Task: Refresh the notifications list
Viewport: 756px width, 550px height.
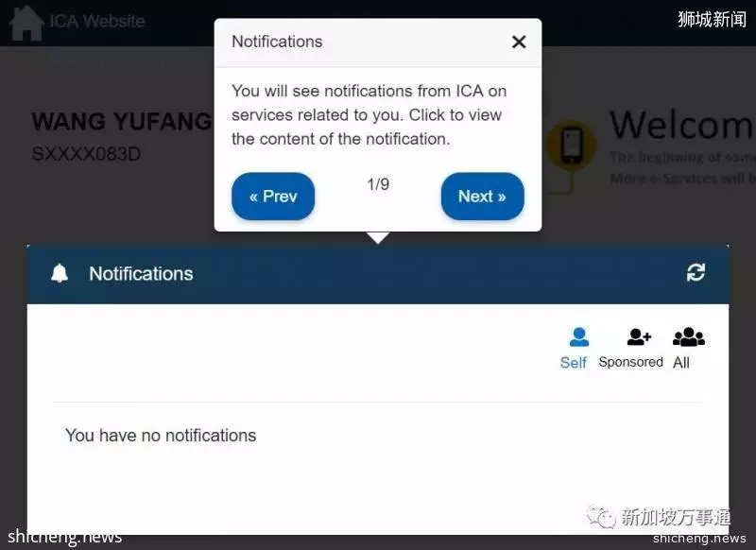Action: [696, 272]
